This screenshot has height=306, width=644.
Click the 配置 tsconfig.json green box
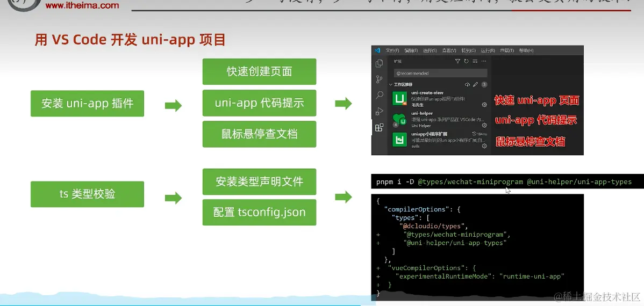[259, 212]
